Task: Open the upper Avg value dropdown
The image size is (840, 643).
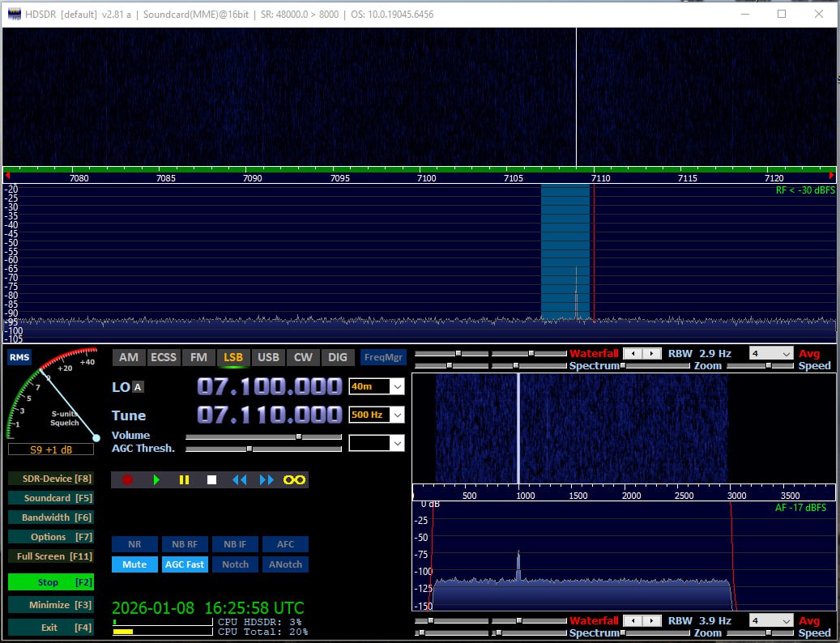Action: tap(784, 353)
